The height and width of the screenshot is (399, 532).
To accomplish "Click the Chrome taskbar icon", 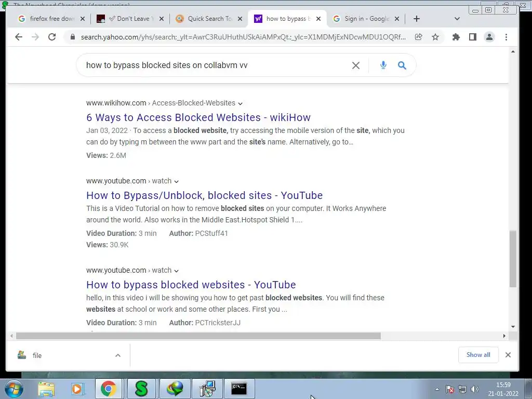I will [109, 389].
